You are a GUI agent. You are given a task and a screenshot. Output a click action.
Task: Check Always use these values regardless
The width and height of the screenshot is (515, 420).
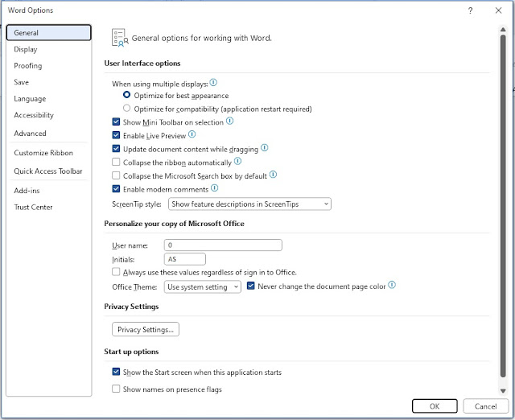(x=116, y=272)
